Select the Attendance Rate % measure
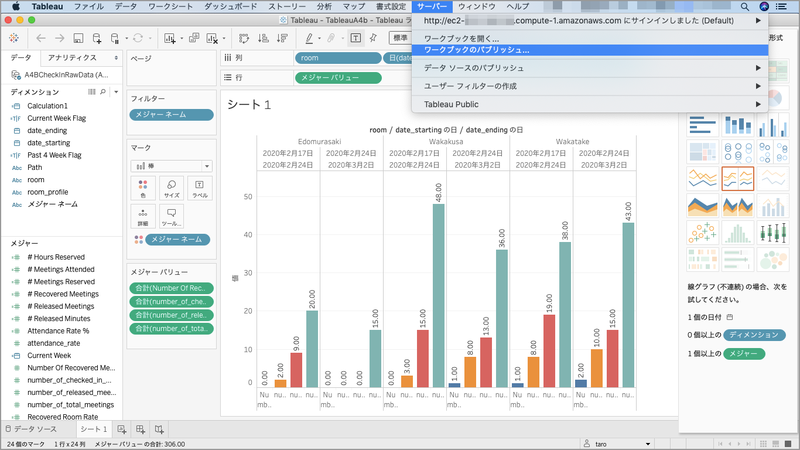This screenshot has height=450, width=800. click(x=58, y=331)
